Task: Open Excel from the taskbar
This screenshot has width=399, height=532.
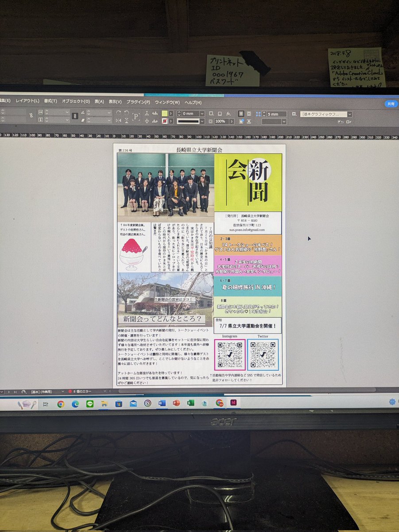Action: click(x=190, y=403)
